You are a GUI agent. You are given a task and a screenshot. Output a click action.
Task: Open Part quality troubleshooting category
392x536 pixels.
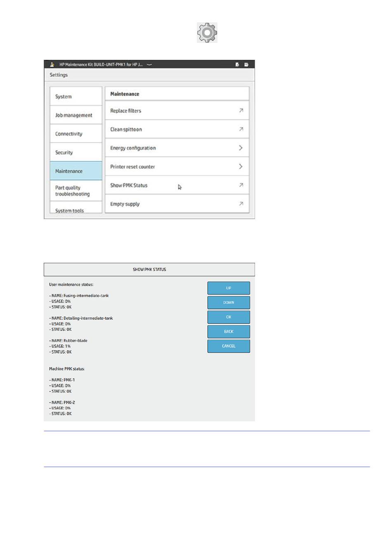(x=76, y=191)
